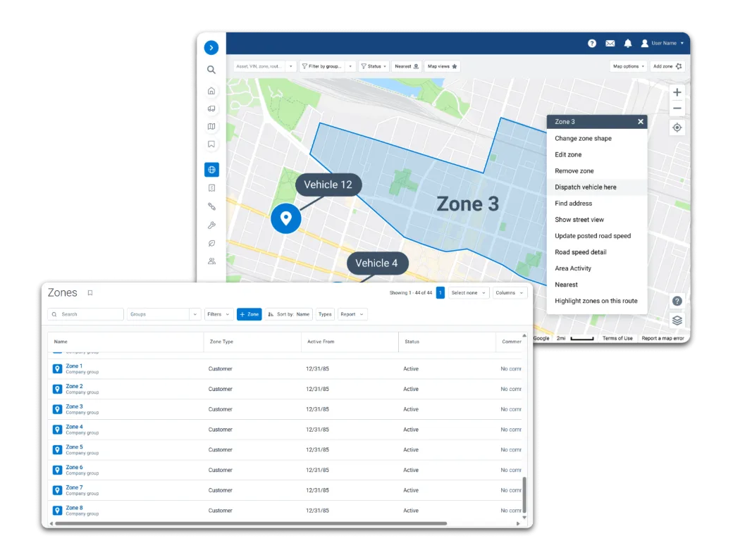Open the Zone 7 link in the table
The width and height of the screenshot is (733, 560).
point(74,487)
